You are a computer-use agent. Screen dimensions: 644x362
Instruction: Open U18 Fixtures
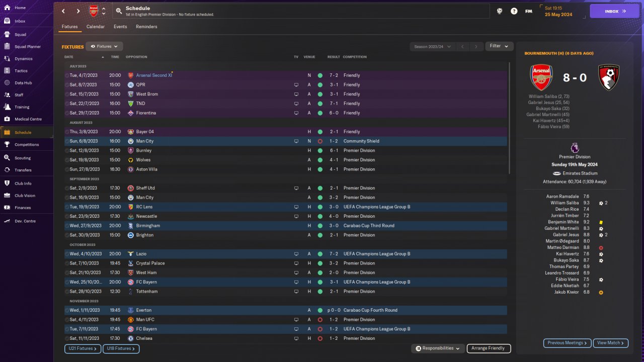[121, 348]
